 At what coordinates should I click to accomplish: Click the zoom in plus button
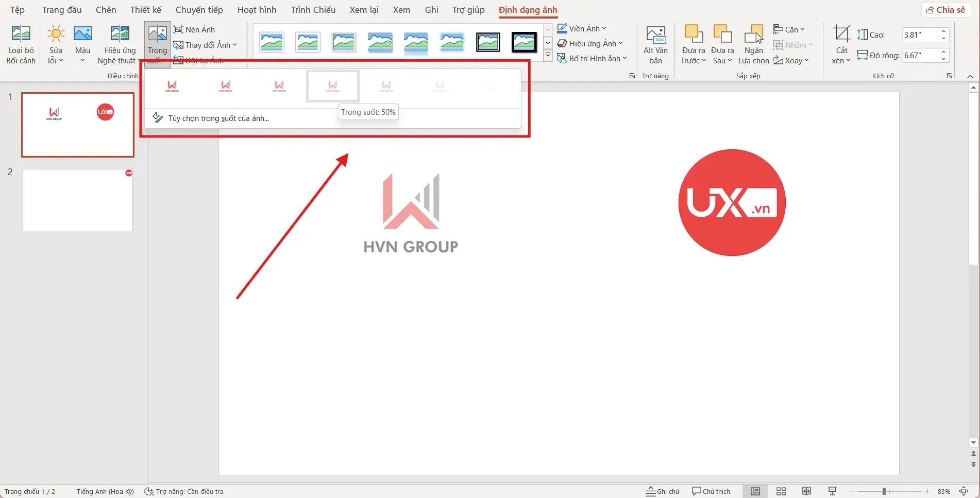927,491
